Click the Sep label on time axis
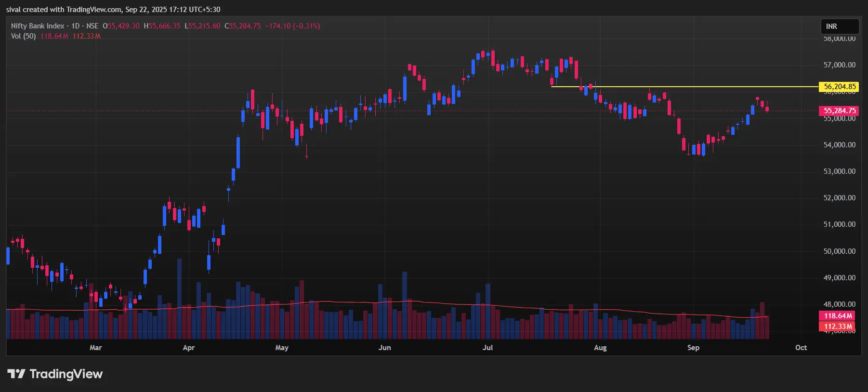 click(x=693, y=348)
